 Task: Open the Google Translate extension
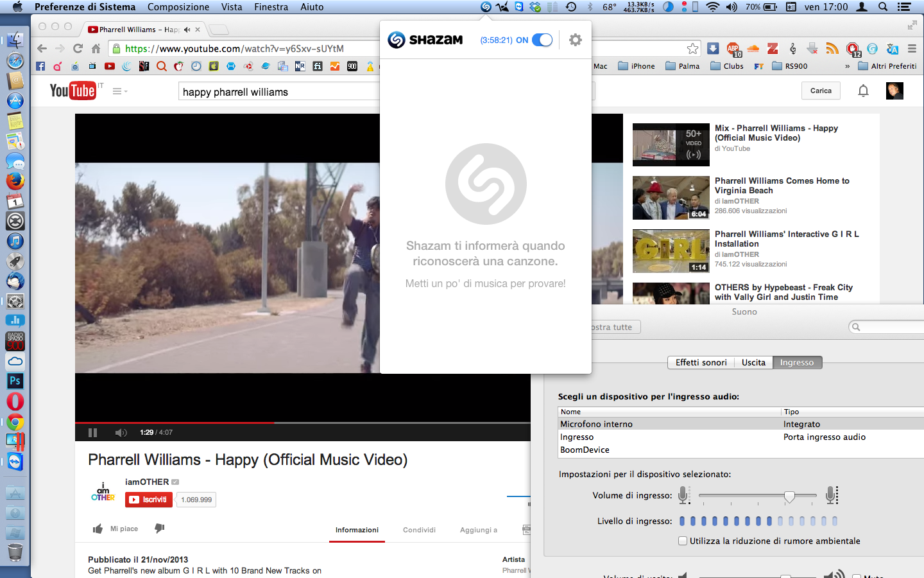click(x=892, y=49)
